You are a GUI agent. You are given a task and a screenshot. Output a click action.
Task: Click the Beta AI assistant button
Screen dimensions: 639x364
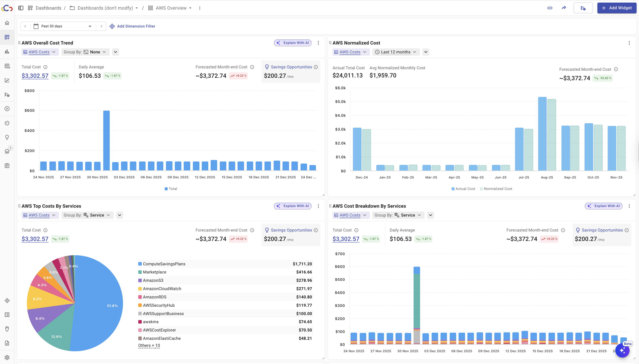point(622,350)
